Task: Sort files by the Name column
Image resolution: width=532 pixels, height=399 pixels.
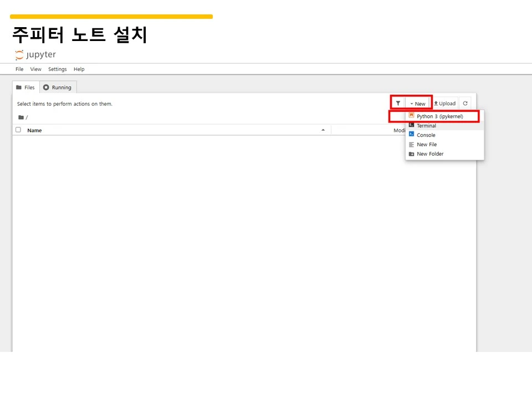Action: [34, 130]
